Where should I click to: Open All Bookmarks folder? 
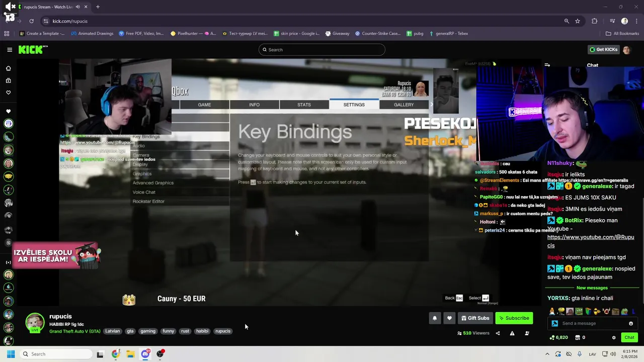coord(622,34)
